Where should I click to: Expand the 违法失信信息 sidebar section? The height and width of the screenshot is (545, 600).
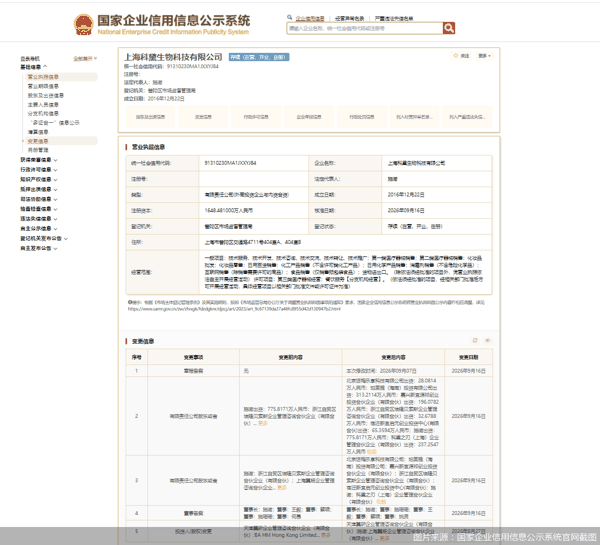[39, 219]
